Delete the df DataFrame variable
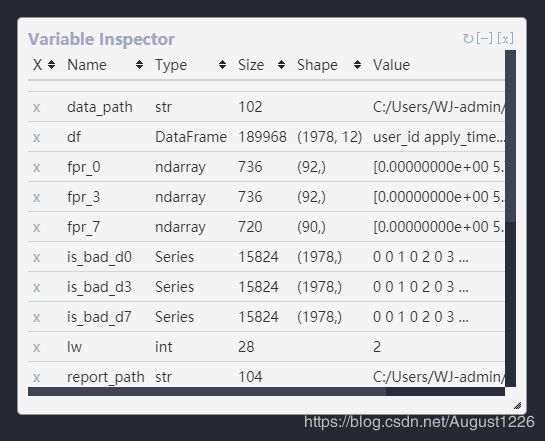 click(36, 137)
